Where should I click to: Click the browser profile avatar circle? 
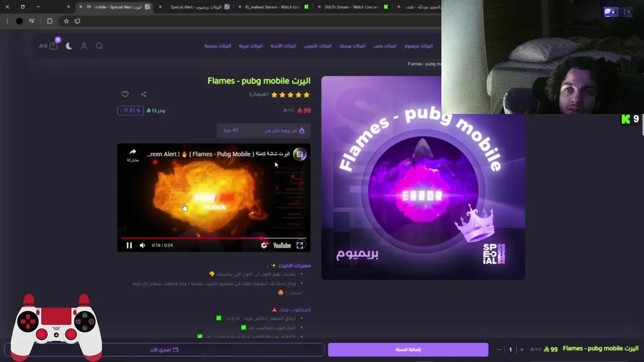(x=19, y=21)
